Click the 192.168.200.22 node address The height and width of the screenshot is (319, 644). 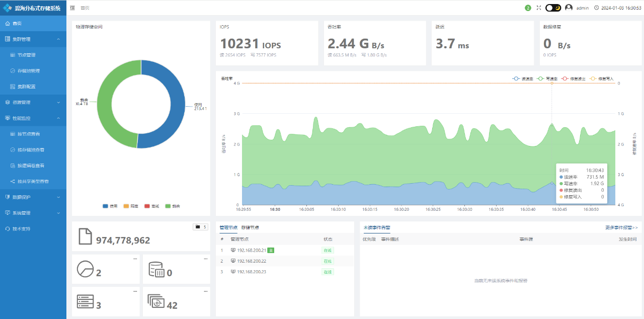252,261
